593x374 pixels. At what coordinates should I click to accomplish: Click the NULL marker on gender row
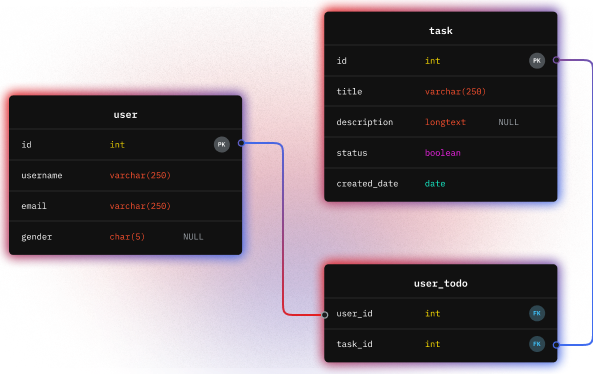[x=193, y=237]
